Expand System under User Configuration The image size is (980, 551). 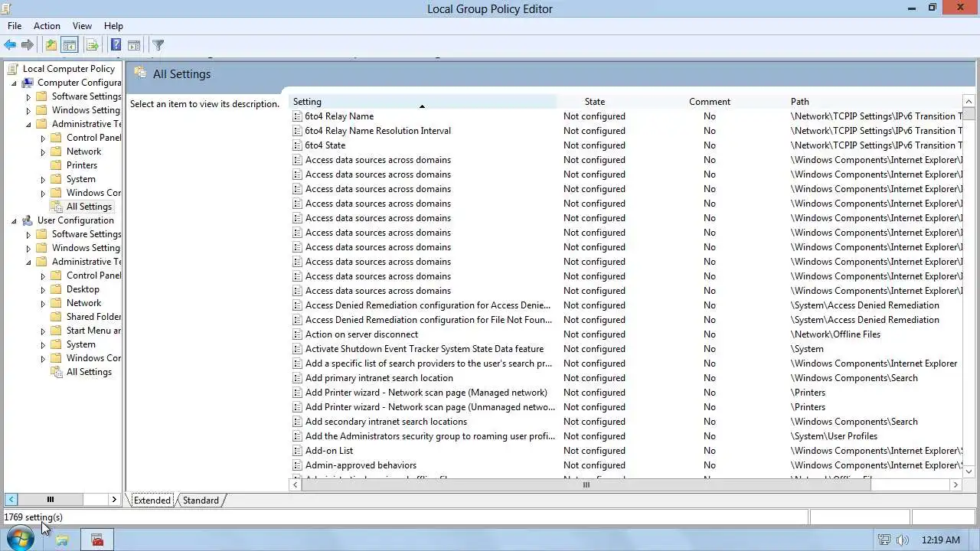(x=43, y=344)
